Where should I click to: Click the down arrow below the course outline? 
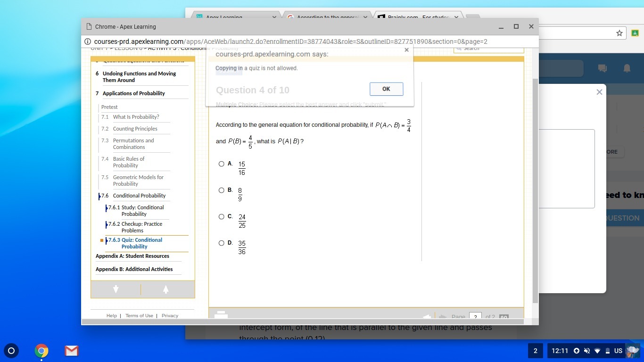click(116, 289)
